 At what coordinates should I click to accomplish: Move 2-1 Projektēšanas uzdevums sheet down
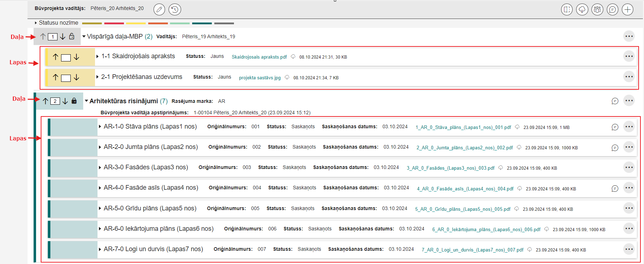[76, 77]
